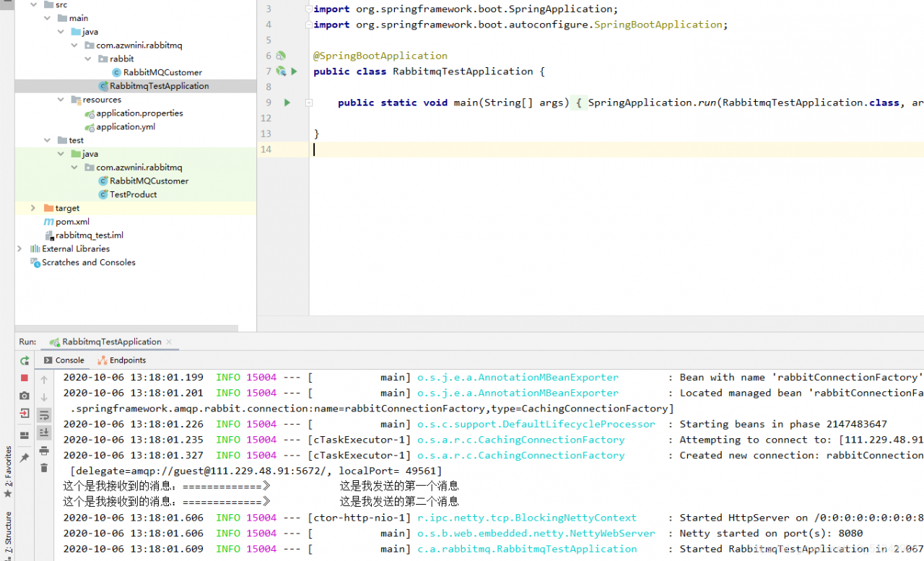The height and width of the screenshot is (561, 924).
Task: Switch to the Endpoints tab
Action: pos(122,360)
